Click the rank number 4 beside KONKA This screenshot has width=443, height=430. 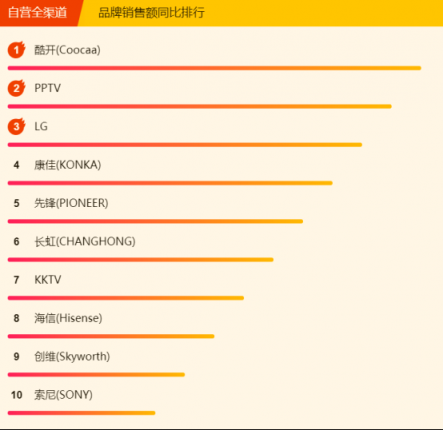(x=16, y=165)
